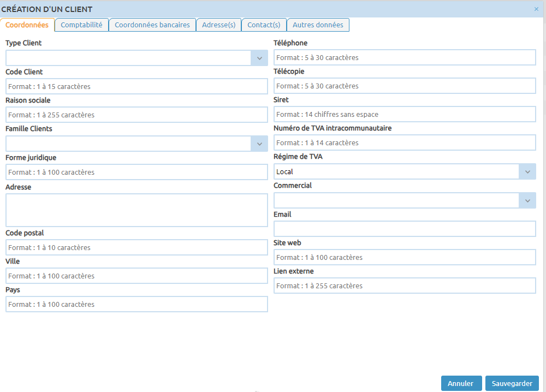Focus the Siret number field
Image resolution: width=546 pixels, height=392 pixels.
(x=404, y=114)
